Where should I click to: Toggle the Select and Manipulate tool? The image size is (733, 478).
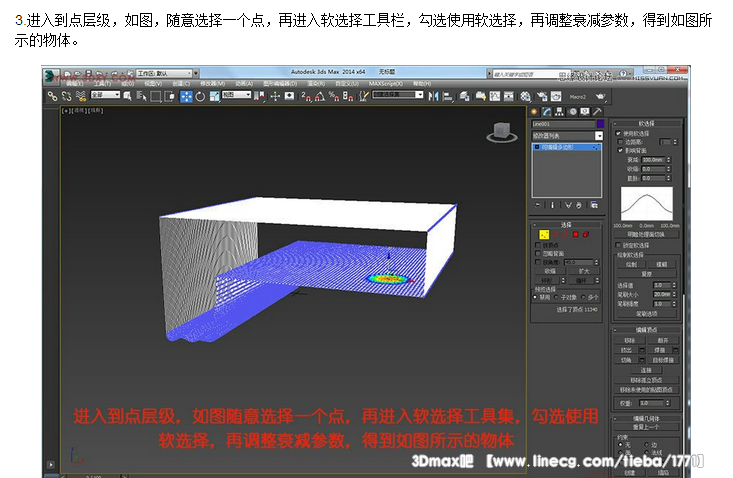pyautogui.click(x=275, y=96)
